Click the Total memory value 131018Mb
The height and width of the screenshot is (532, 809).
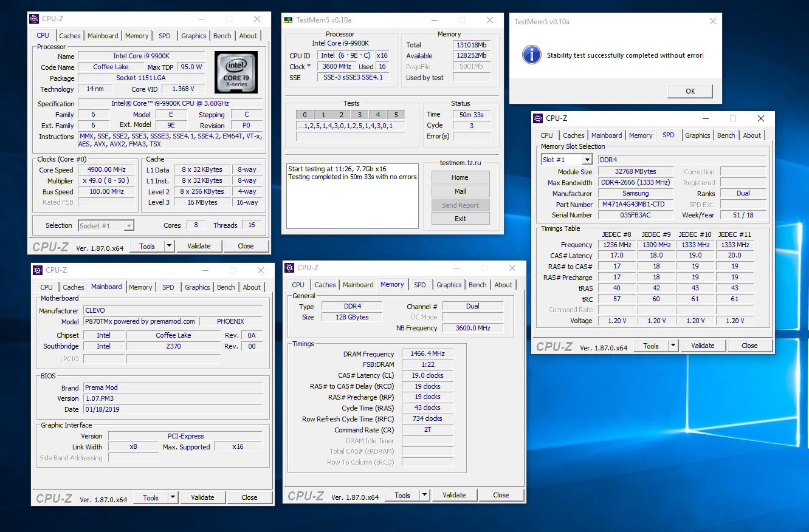[x=472, y=45]
